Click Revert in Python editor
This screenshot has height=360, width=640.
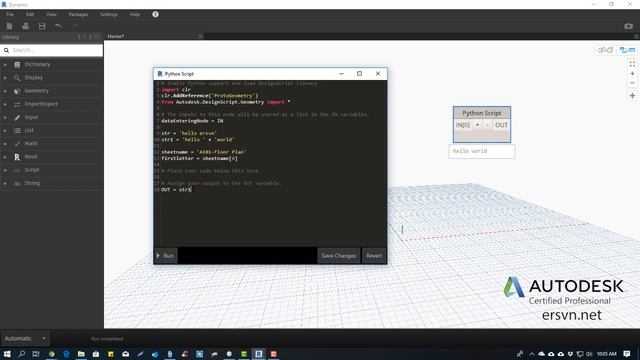pyautogui.click(x=374, y=256)
